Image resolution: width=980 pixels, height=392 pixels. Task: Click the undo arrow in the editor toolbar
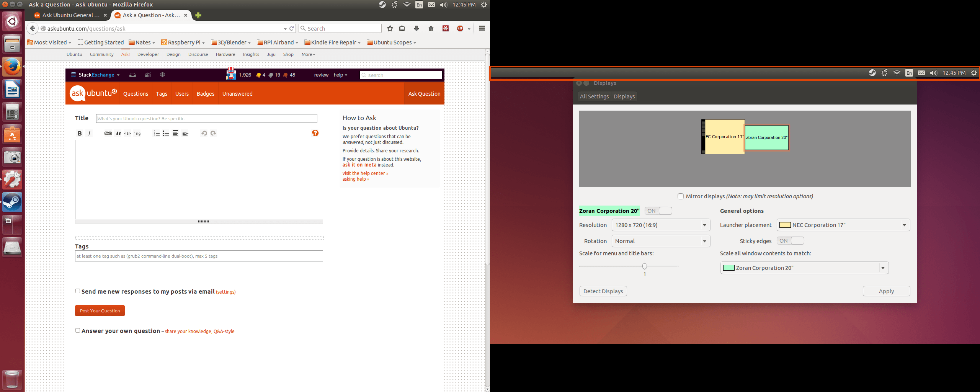pos(204,133)
